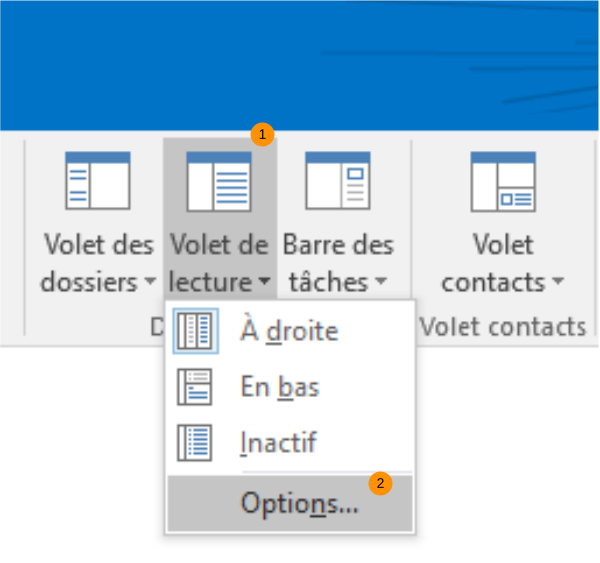The width and height of the screenshot is (600, 563).
Task: Expand the Volet des dossiers dropdown arrow
Action: 150,283
